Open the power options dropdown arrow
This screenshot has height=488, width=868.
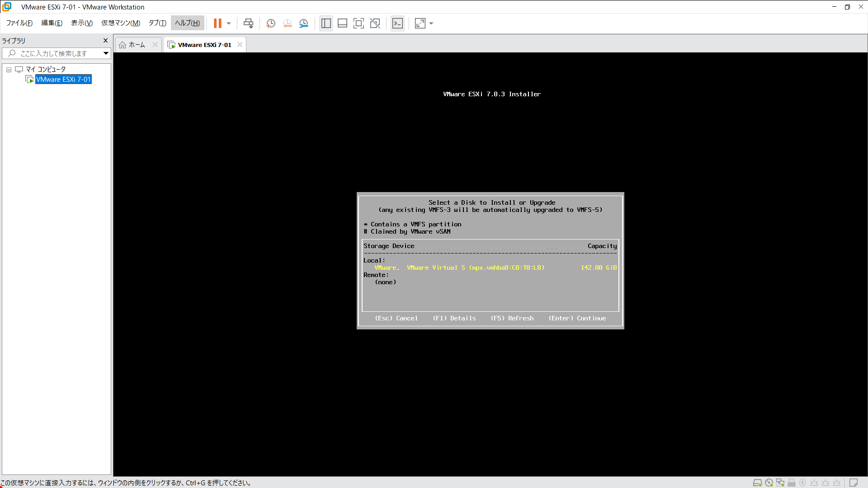pos(229,23)
